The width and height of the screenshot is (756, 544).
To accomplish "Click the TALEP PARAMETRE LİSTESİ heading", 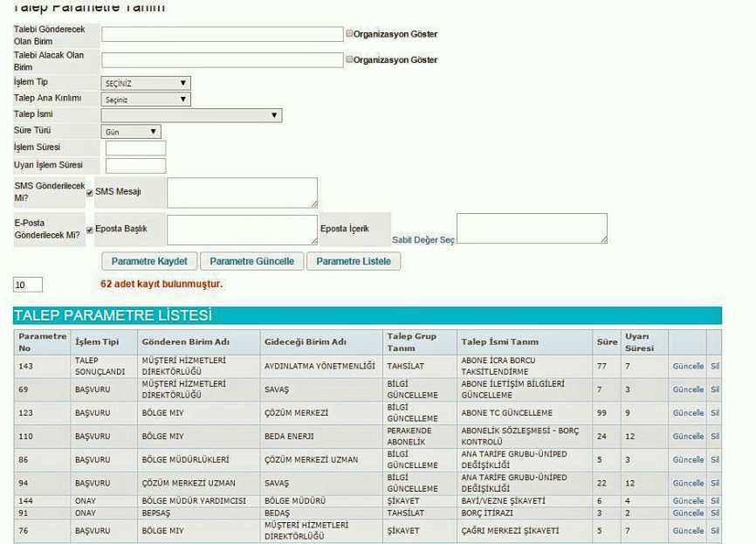I will 113,315.
